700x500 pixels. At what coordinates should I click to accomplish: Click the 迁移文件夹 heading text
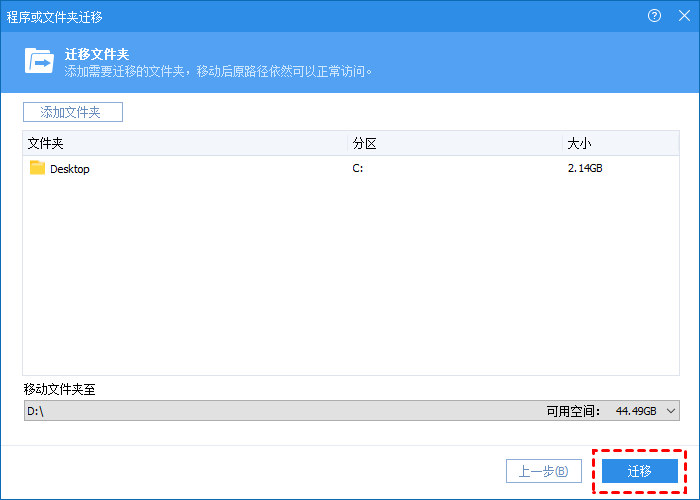[x=97, y=54]
